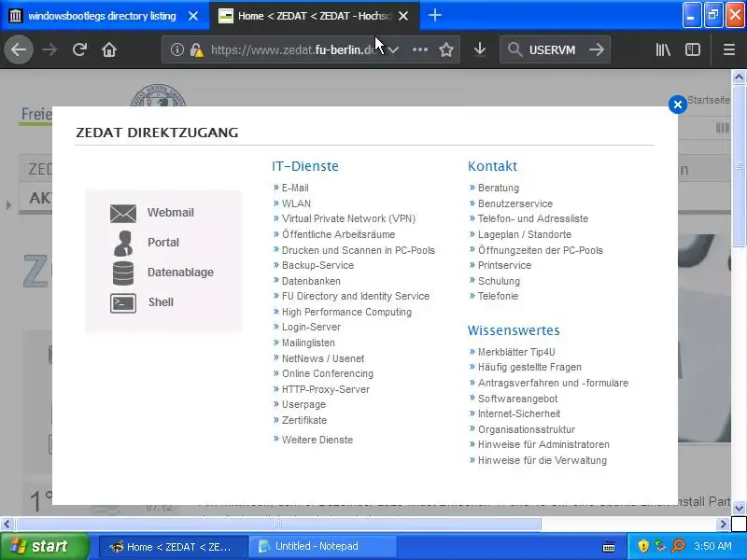Open Lageplan / Standorte link
The width and height of the screenshot is (747, 560).
click(525, 234)
